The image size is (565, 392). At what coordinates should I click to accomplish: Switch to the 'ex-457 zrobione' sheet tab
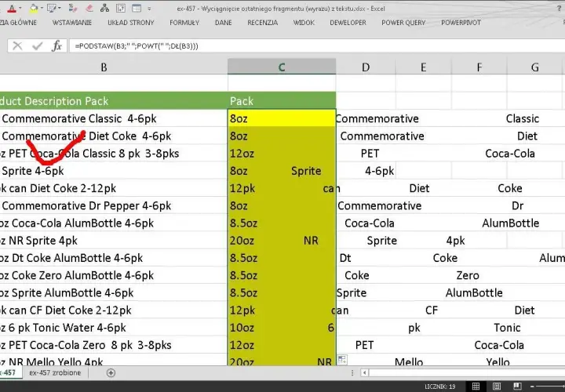click(x=55, y=372)
